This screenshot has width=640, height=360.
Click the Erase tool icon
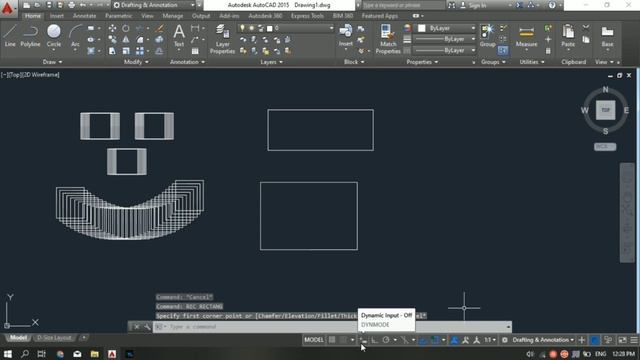coord(160,29)
